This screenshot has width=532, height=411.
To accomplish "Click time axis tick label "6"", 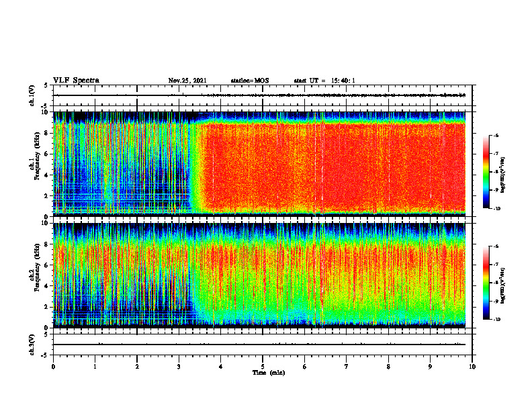I will click(x=305, y=367).
